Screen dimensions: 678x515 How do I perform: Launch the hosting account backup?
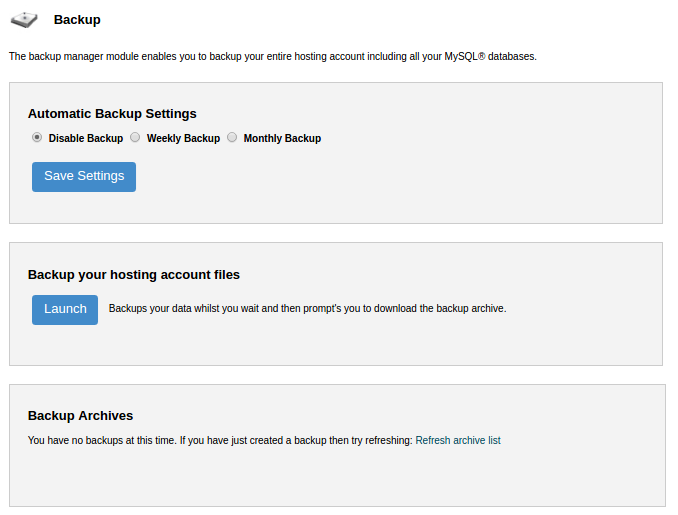(65, 310)
